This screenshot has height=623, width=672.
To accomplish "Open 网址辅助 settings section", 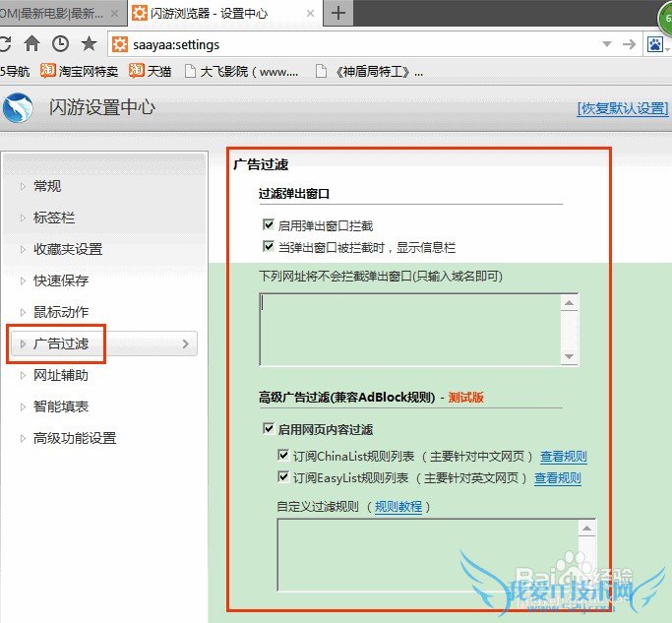I will pos(61,375).
